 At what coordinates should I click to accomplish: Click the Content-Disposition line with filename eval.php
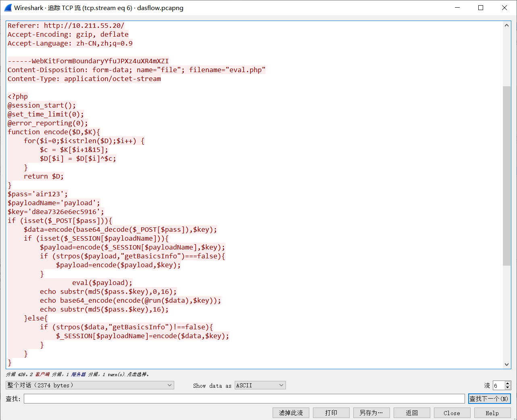pos(137,70)
